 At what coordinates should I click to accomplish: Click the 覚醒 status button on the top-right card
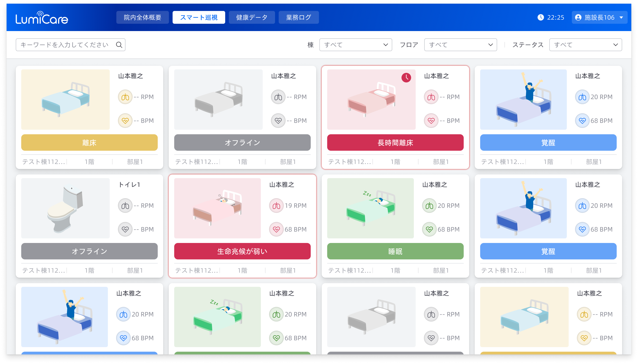(548, 142)
